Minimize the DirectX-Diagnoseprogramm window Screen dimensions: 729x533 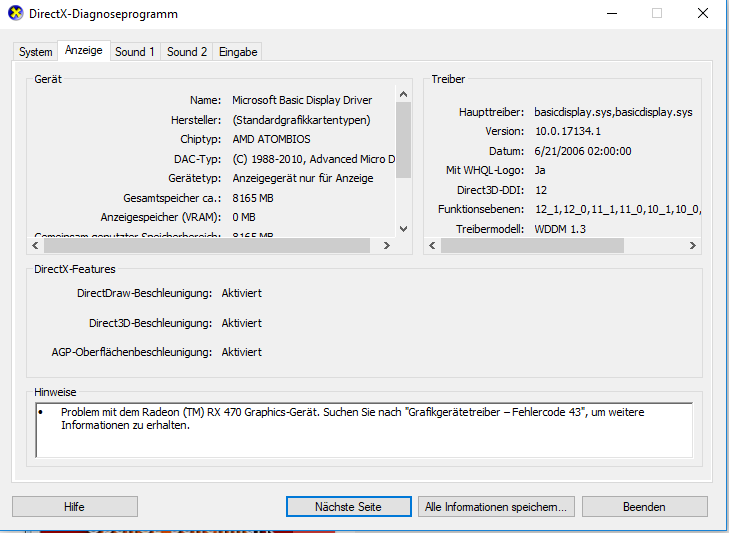612,13
